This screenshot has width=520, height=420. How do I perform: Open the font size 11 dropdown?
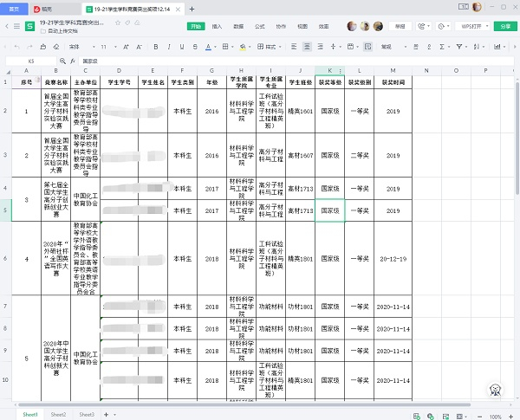pos(109,47)
